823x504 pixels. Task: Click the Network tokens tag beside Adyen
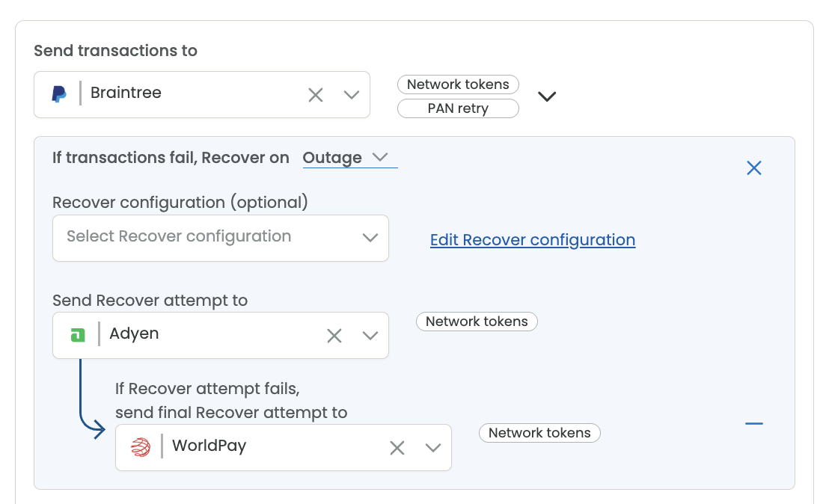477,322
